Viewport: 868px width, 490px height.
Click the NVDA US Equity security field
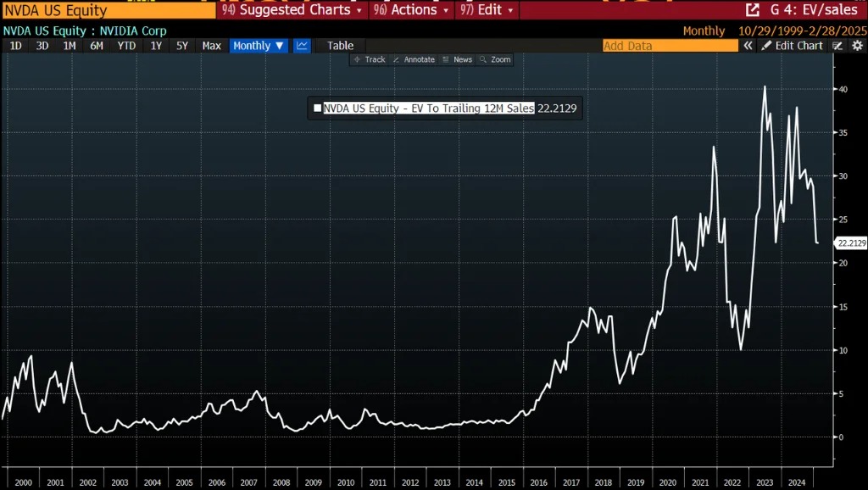pyautogui.click(x=107, y=10)
